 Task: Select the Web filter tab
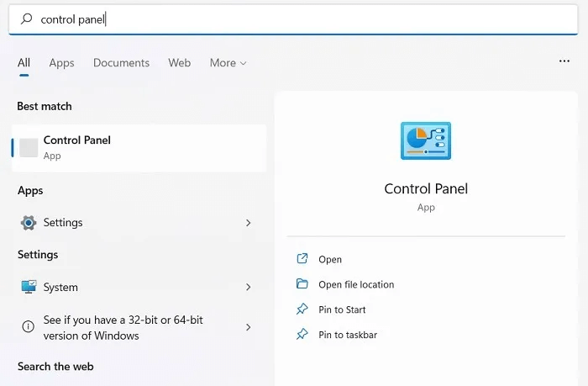(179, 63)
